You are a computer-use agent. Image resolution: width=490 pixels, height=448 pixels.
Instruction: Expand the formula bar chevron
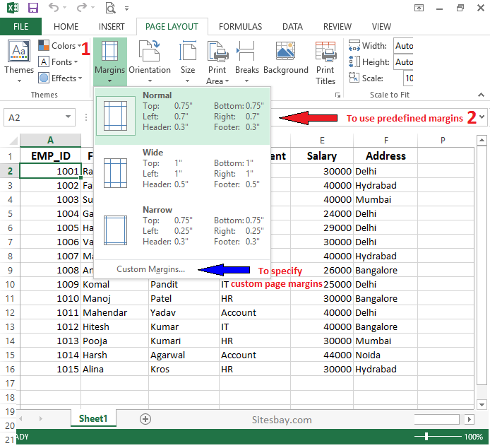(x=482, y=117)
